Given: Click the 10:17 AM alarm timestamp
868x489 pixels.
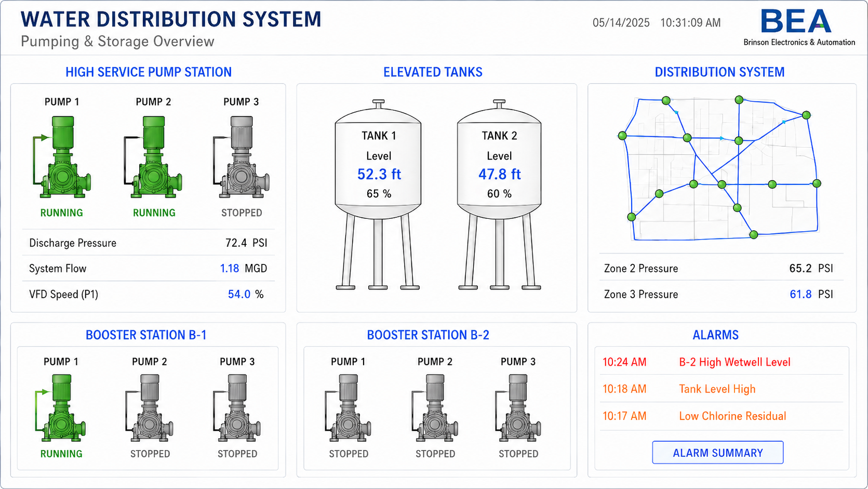Looking at the screenshot, I should click(624, 416).
